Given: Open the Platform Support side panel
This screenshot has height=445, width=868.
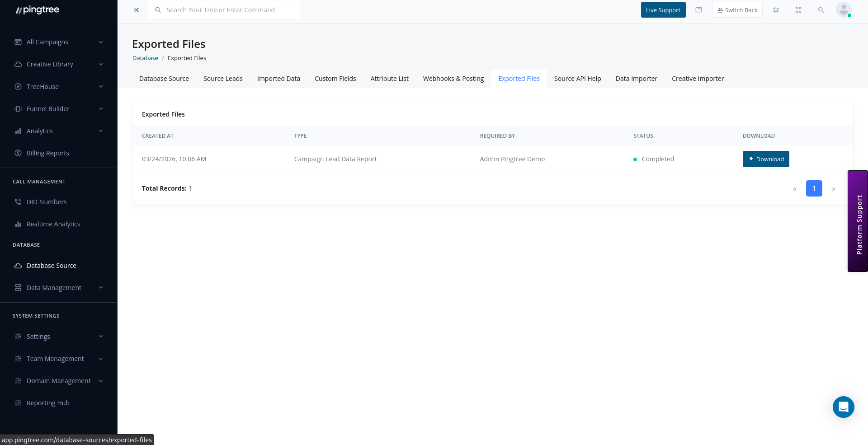Looking at the screenshot, I should [858, 221].
